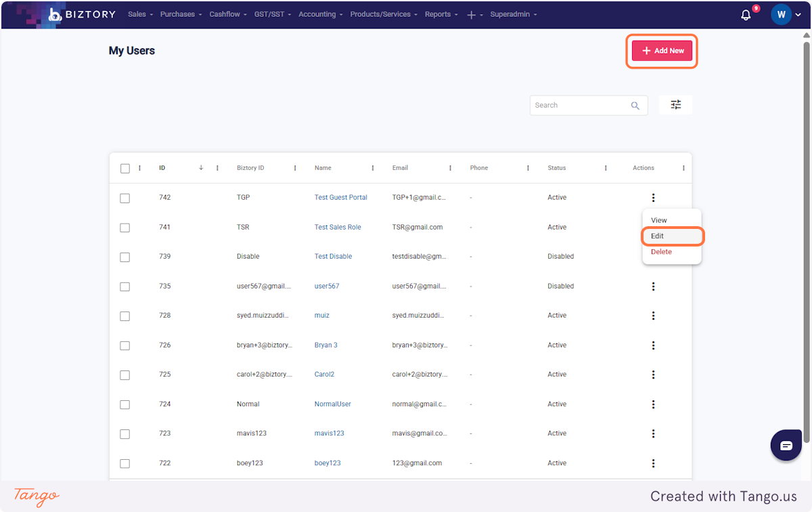Click the W user avatar
Image resolution: width=812 pixels, height=512 pixels.
click(x=781, y=15)
